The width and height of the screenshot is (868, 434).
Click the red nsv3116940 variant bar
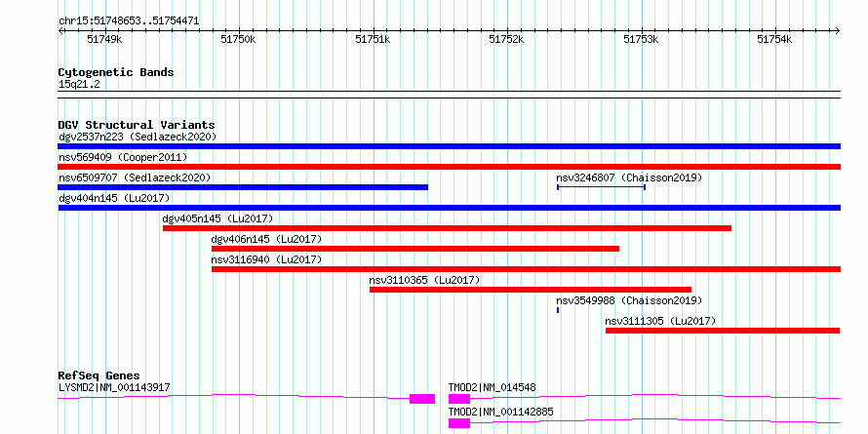pyautogui.click(x=526, y=269)
